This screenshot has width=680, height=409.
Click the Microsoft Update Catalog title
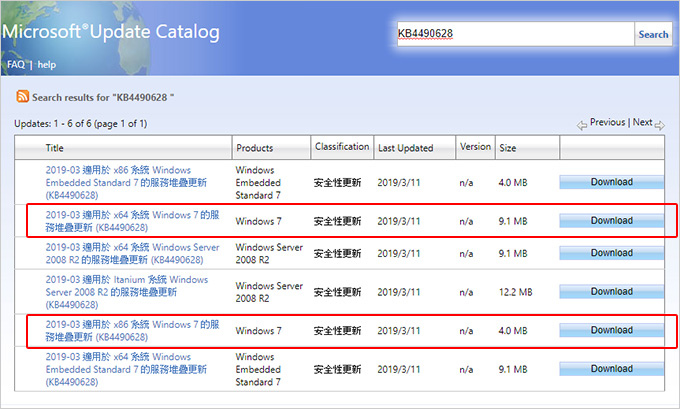[x=111, y=32]
